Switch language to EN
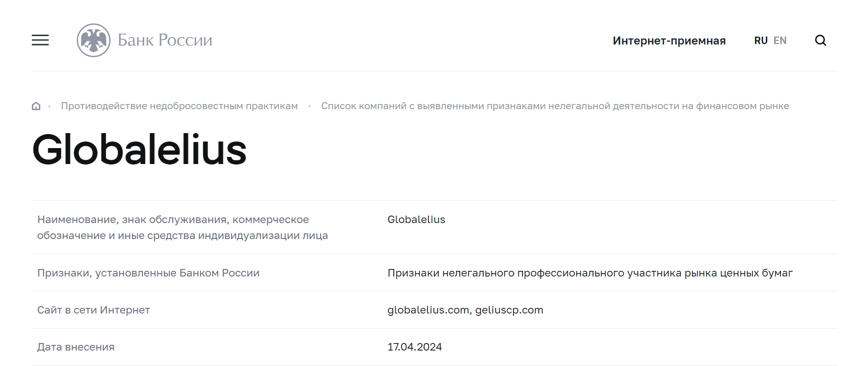The image size is (868, 366). coord(780,41)
